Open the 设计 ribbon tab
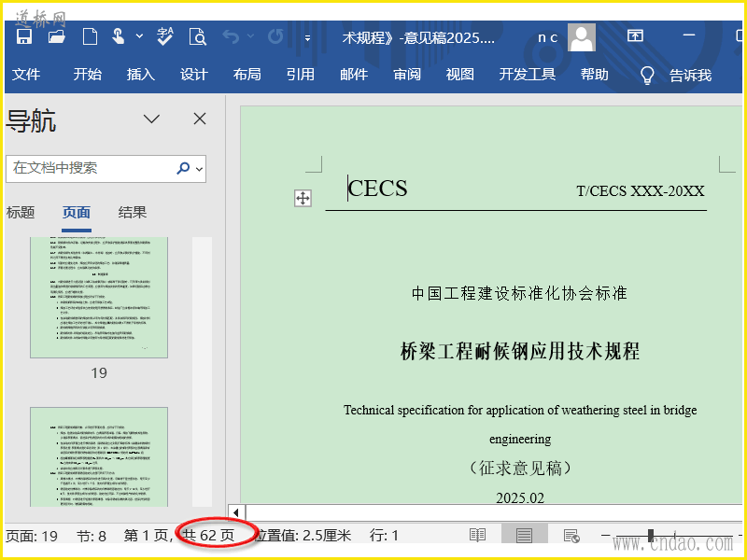This screenshot has width=747, height=560. coord(194,75)
